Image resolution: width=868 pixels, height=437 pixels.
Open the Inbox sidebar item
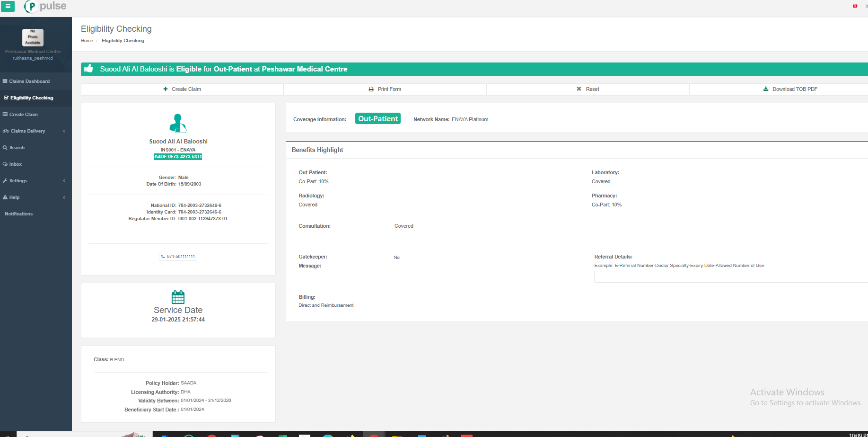pyautogui.click(x=16, y=164)
